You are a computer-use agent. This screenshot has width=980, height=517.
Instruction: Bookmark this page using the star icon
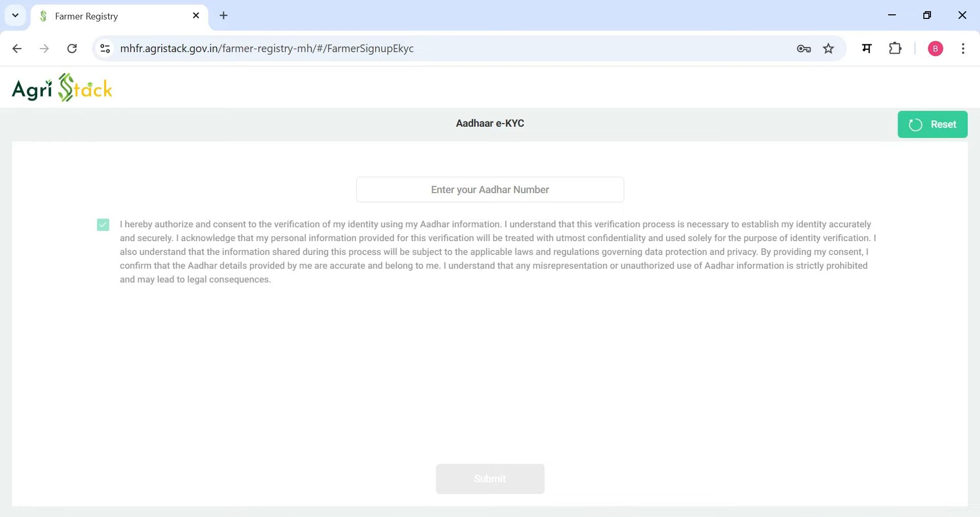pos(828,49)
